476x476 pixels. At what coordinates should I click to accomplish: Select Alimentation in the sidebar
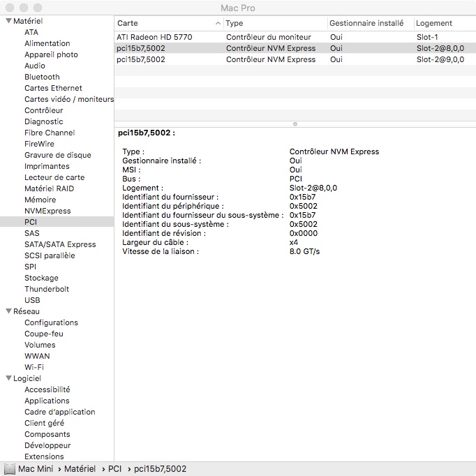(x=47, y=43)
